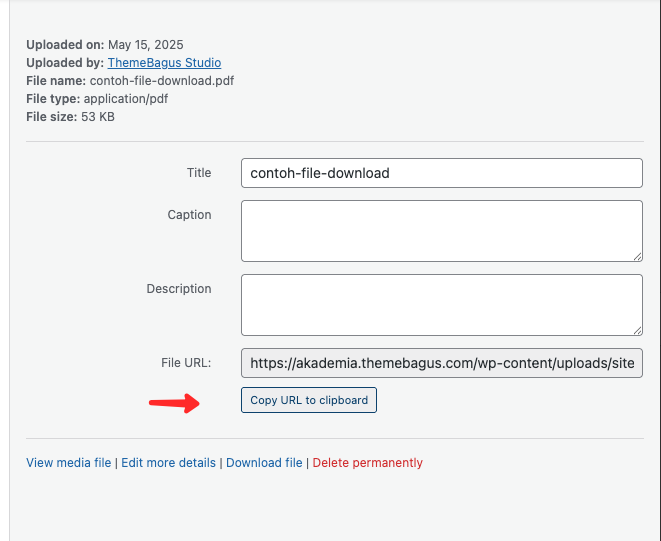
Task: Click the May 15, 2025 upload date
Action: tap(146, 45)
